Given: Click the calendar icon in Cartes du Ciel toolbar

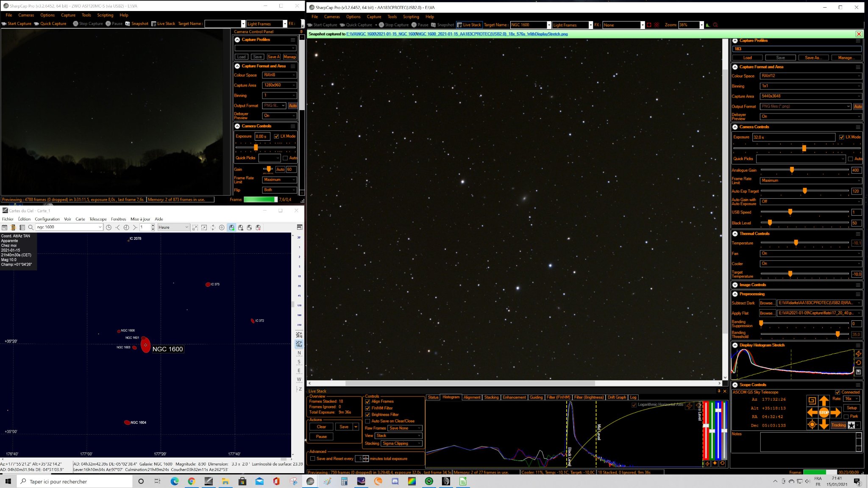Looking at the screenshot, I should coord(4,227).
